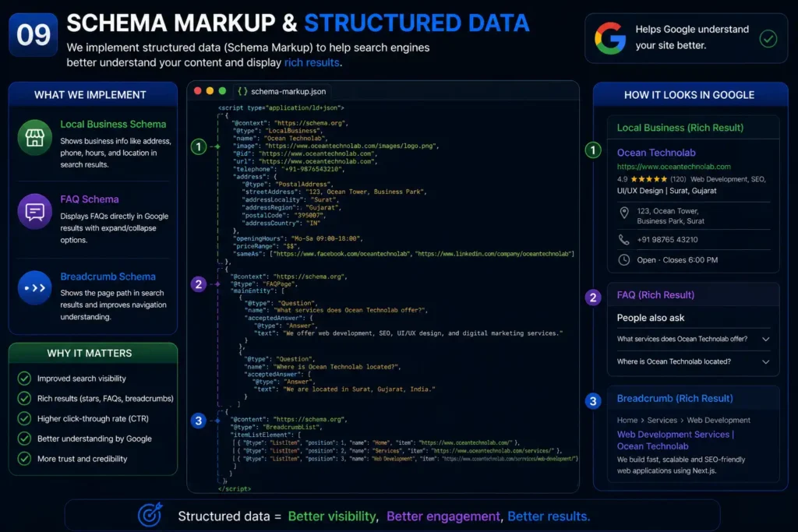Click Services in the breadcrumb path
798x532 pixels.
click(662, 420)
